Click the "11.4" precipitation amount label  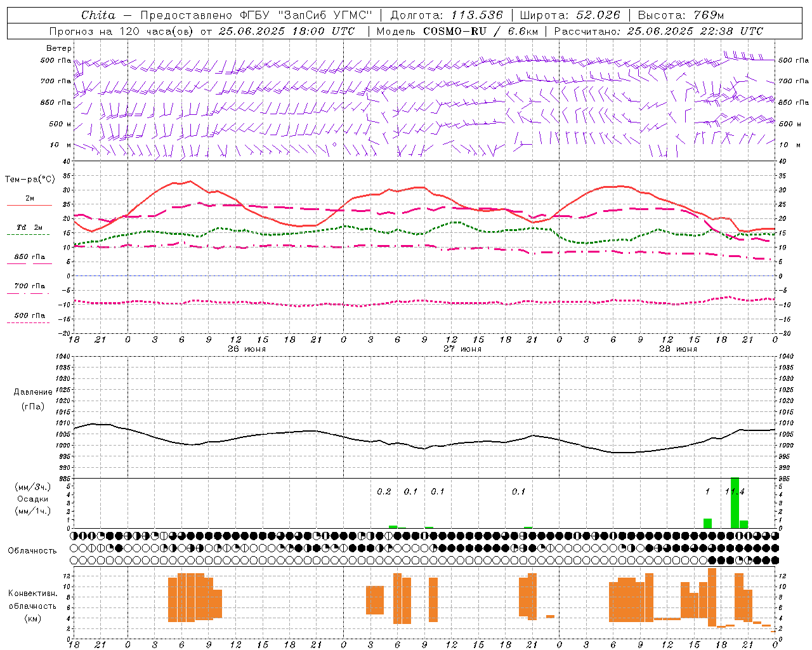tap(735, 492)
